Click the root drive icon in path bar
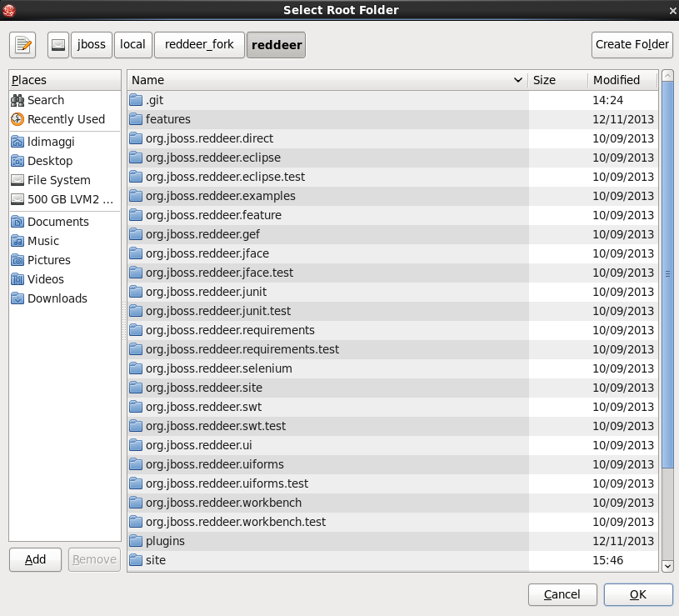 [x=58, y=45]
